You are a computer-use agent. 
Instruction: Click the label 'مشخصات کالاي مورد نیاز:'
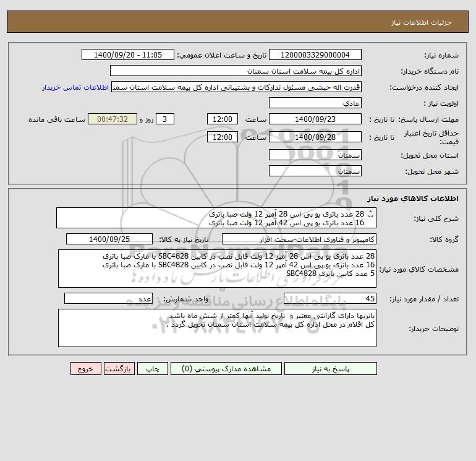click(x=419, y=269)
